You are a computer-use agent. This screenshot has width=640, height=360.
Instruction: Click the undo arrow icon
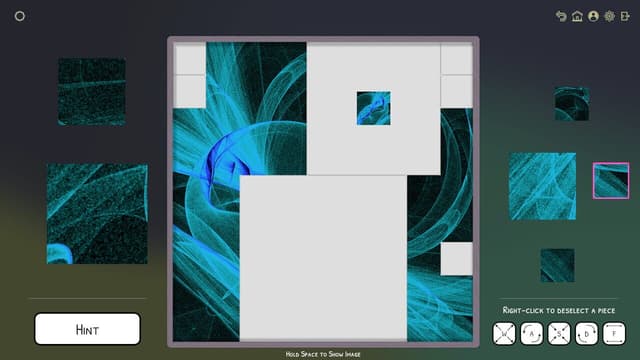click(561, 16)
